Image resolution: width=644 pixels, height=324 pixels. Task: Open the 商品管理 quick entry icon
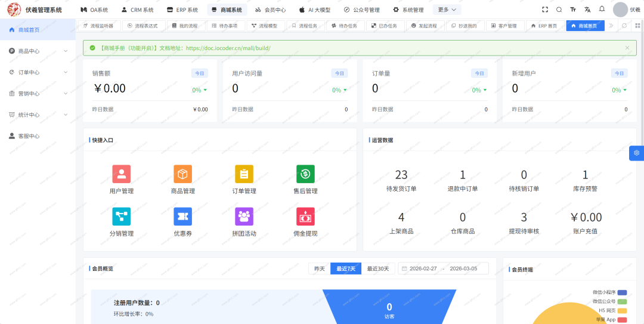coord(183,174)
